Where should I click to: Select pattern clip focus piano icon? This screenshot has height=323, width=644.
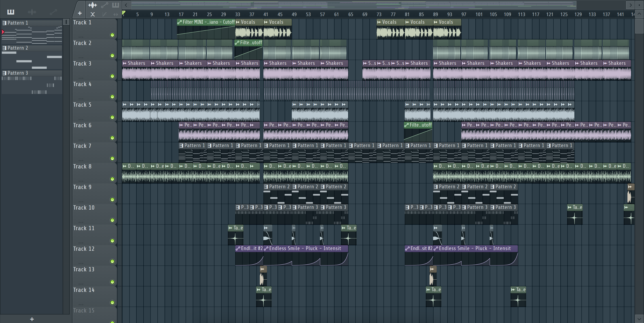coord(116,5)
